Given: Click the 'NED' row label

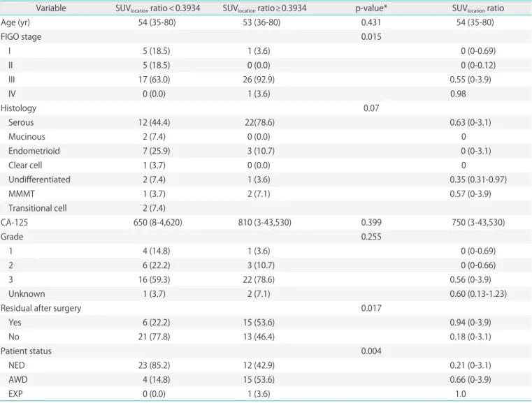Looking at the screenshot, I should click(17, 365).
